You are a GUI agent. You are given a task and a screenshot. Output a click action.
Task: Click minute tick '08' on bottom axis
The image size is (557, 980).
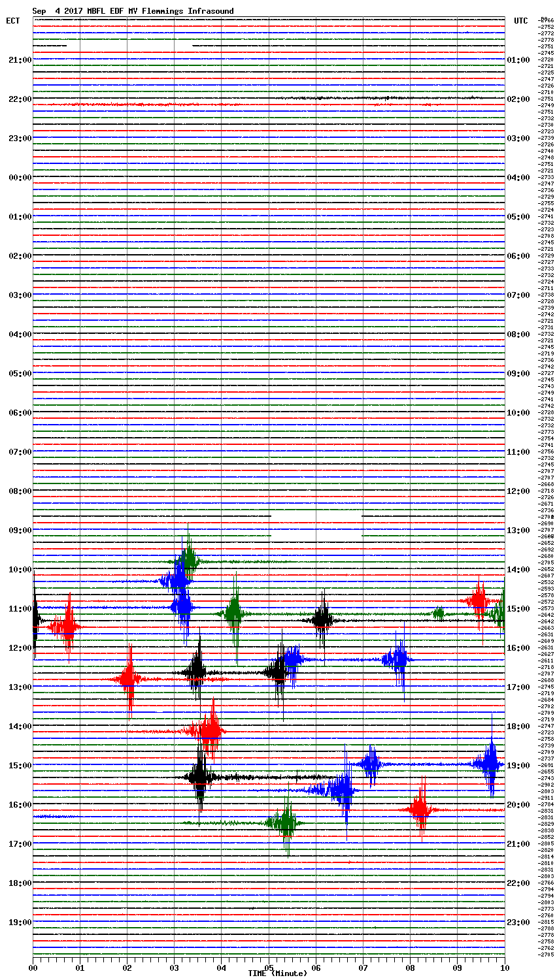(x=410, y=967)
